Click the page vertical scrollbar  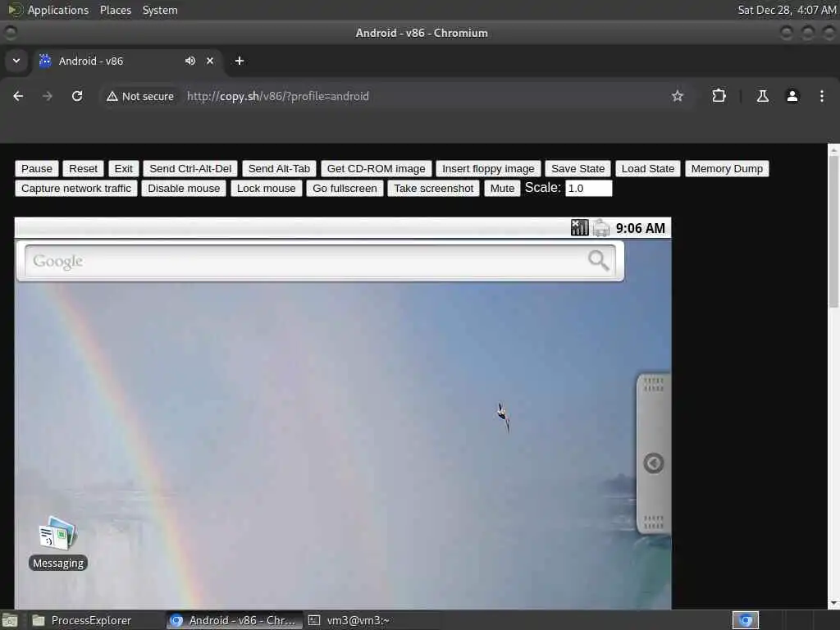point(833,231)
